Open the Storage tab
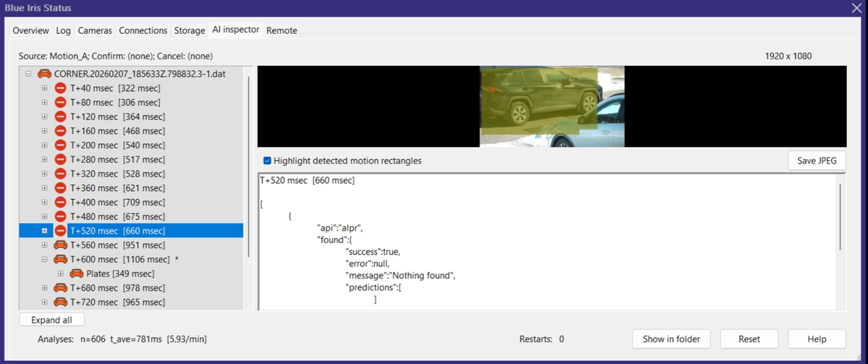This screenshot has height=364, width=868. click(190, 30)
